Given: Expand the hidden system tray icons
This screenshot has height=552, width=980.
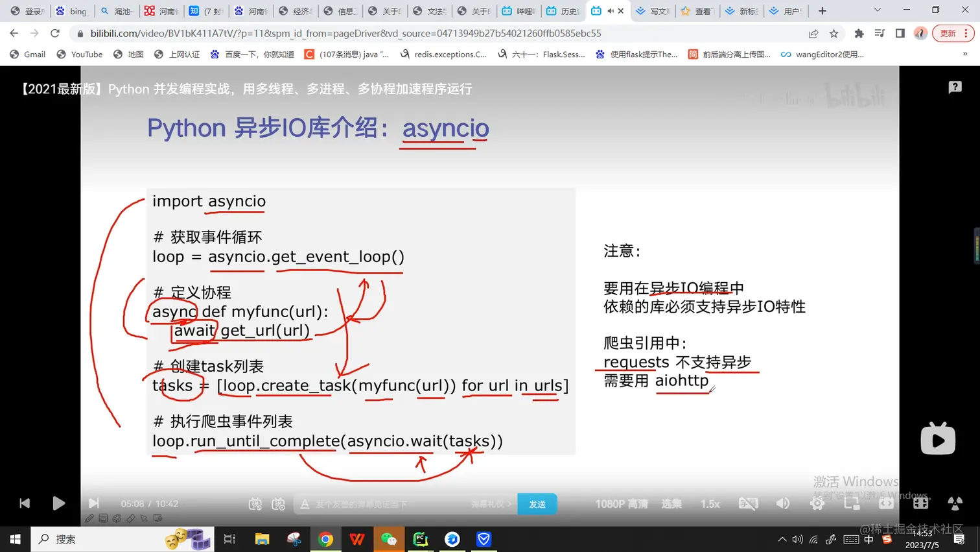Looking at the screenshot, I should click(782, 539).
